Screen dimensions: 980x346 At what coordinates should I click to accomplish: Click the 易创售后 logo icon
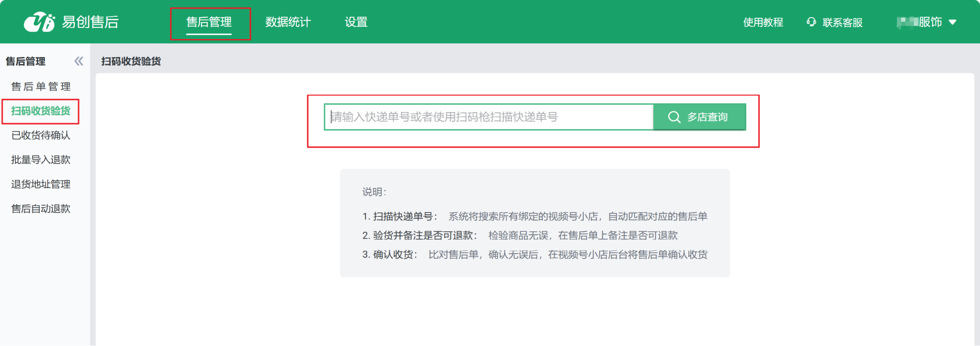[x=39, y=22]
